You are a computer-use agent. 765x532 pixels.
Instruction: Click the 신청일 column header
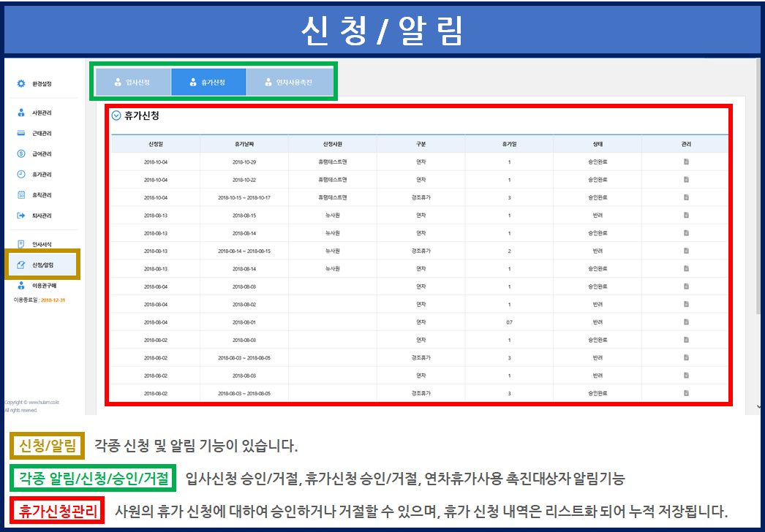click(x=156, y=144)
